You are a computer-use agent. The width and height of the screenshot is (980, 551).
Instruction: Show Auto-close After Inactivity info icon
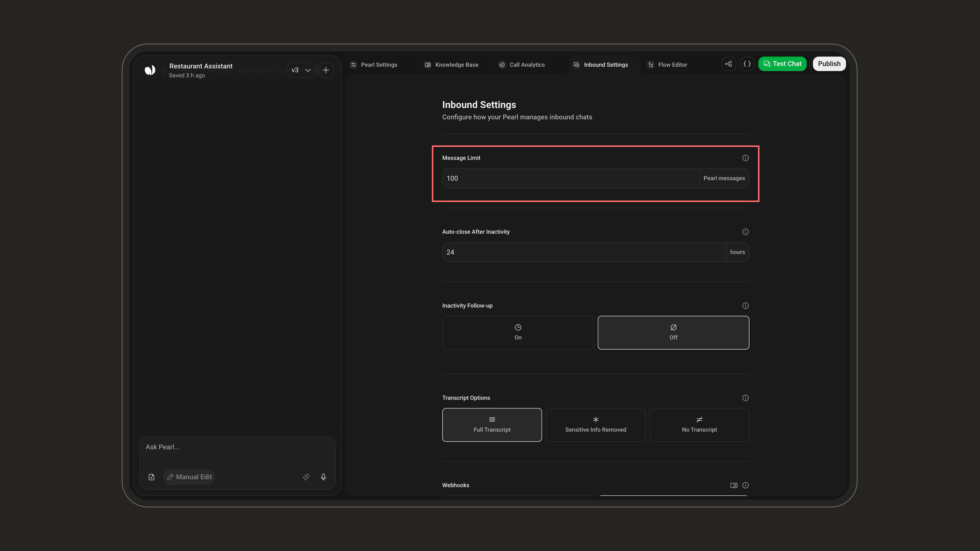coord(745,231)
